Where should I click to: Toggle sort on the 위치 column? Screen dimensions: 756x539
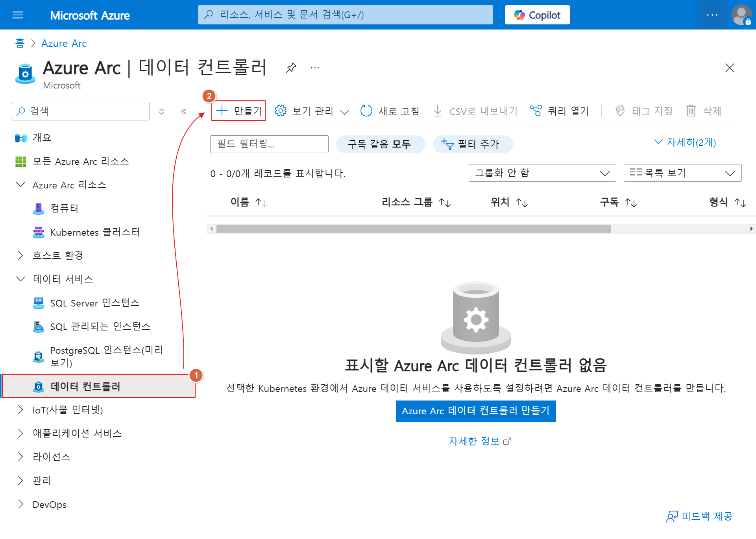point(522,203)
